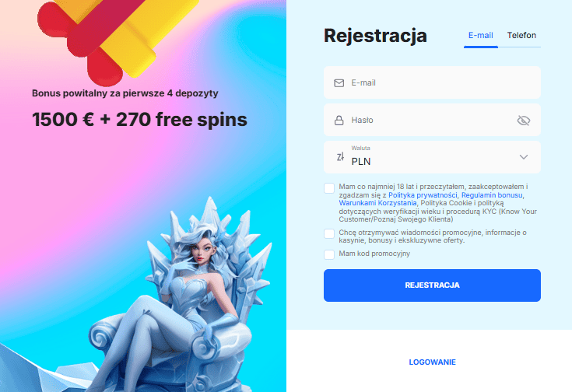Select the E-mail registration tab
572x392 pixels.
tap(480, 35)
